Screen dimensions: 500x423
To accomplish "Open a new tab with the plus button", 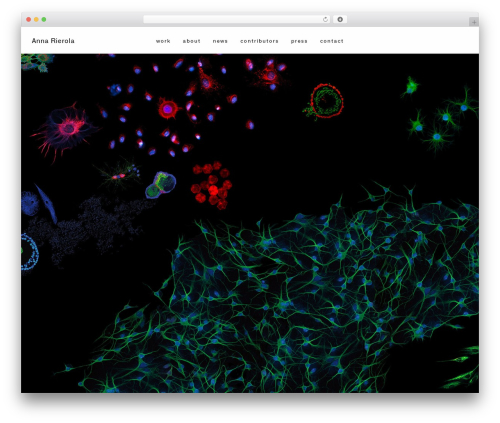I will [474, 22].
